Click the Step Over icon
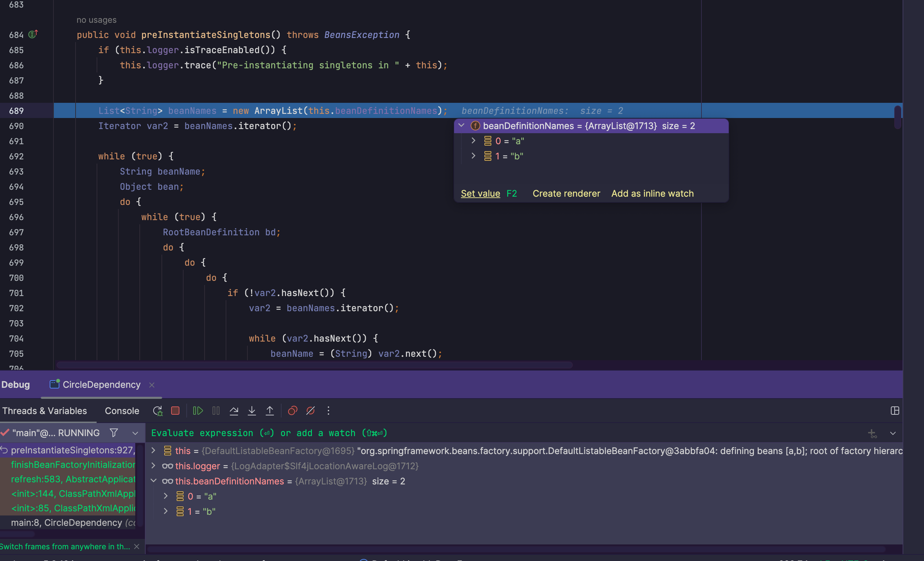The height and width of the screenshot is (561, 924). (234, 411)
